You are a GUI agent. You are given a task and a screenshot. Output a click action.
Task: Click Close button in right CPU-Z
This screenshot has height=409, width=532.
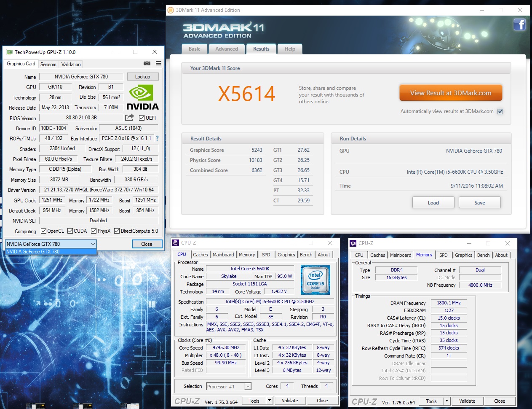[x=500, y=401]
